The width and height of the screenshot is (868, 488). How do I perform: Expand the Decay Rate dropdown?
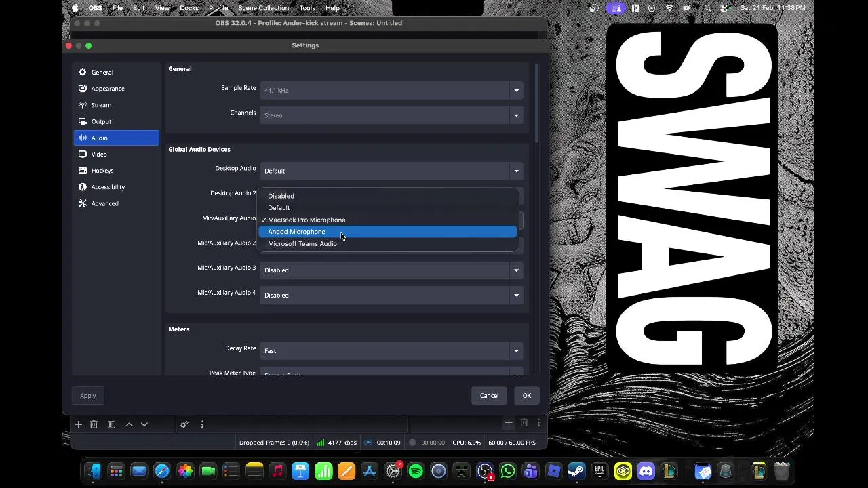392,351
